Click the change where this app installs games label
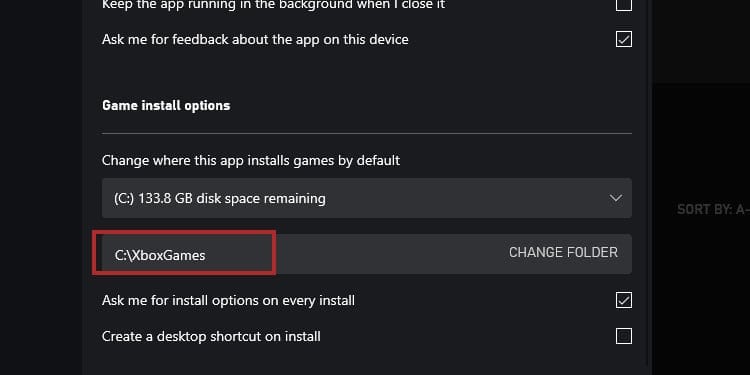The height and width of the screenshot is (375, 750). (251, 160)
